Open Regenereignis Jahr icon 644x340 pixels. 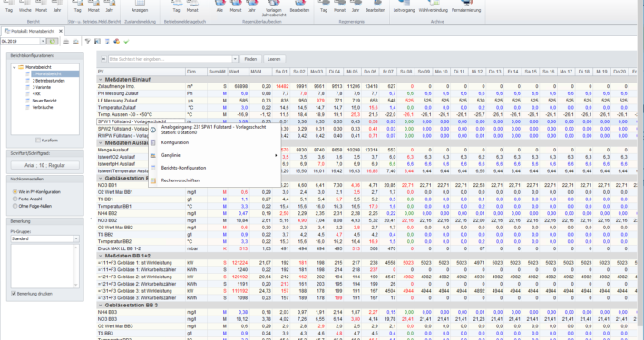click(356, 6)
